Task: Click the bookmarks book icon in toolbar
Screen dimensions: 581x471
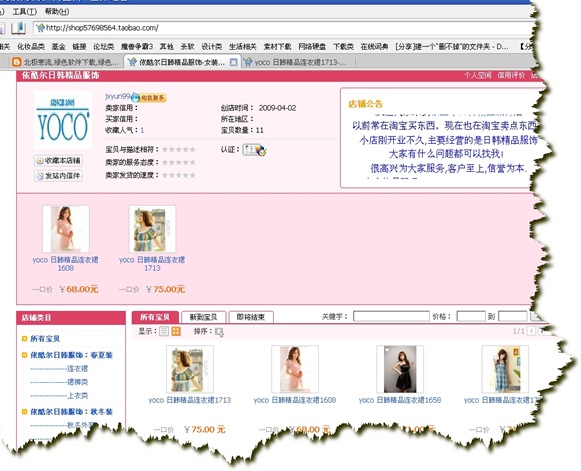Action: click(18, 28)
